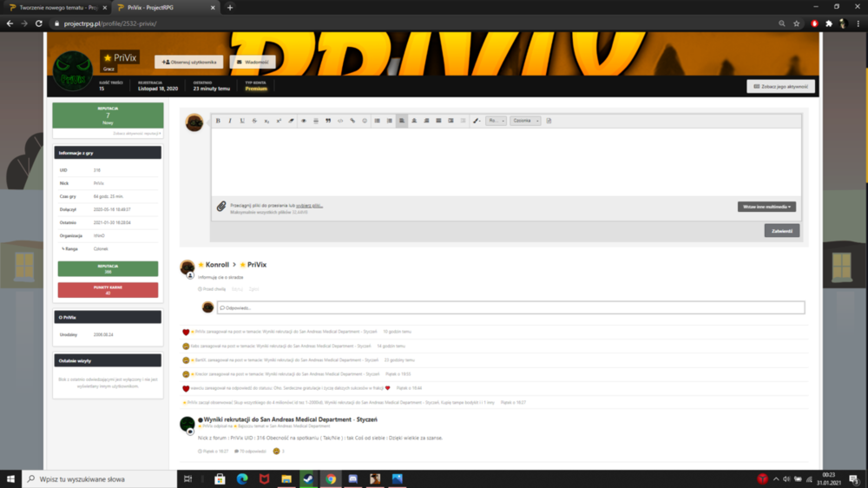Open the Wstaw inne multimedia dropdown
This screenshot has height=488, width=868.
pyautogui.click(x=766, y=207)
